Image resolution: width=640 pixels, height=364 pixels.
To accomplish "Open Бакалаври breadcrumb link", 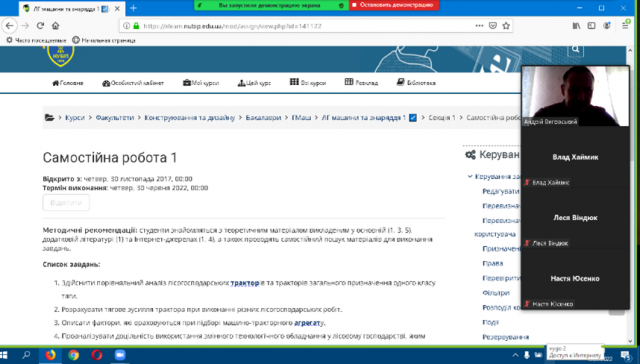I will (x=263, y=118).
